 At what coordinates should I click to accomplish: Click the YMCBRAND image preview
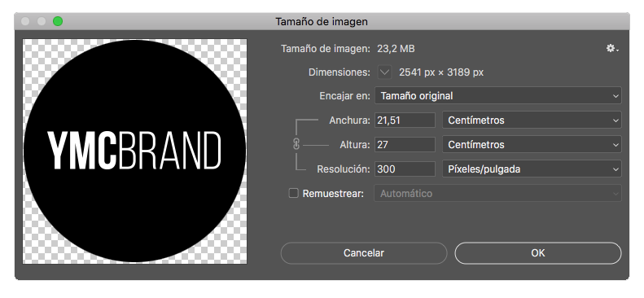[x=134, y=151]
